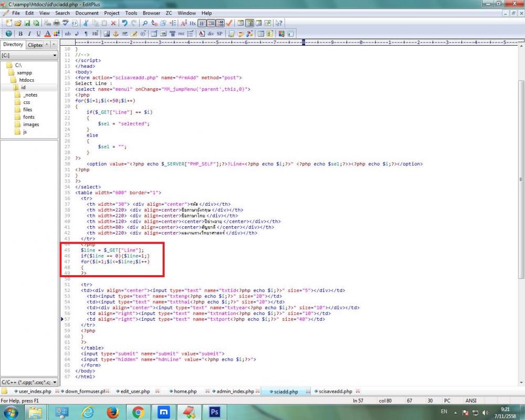Toggle the Directory window toolbar button
This screenshot has height=420, width=525.
click(x=249, y=23)
